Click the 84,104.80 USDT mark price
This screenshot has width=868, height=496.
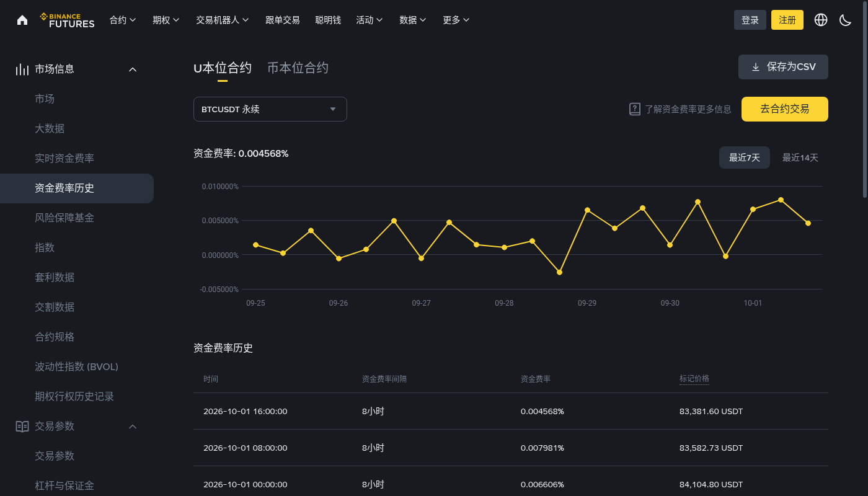711,484
